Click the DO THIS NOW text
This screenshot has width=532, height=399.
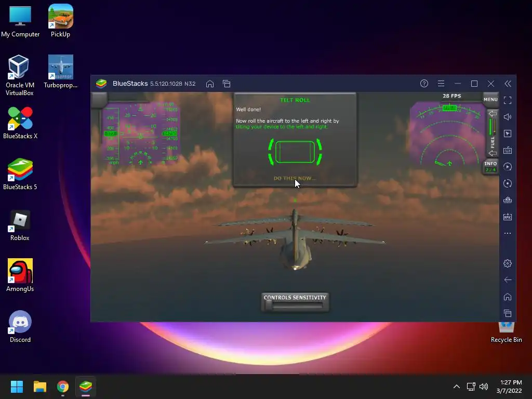(x=295, y=178)
